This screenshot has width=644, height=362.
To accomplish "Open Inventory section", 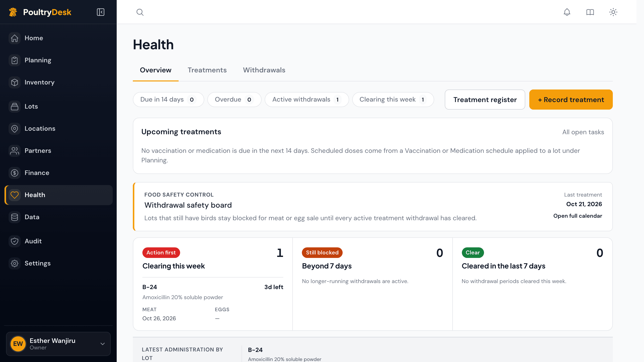I will (58, 82).
